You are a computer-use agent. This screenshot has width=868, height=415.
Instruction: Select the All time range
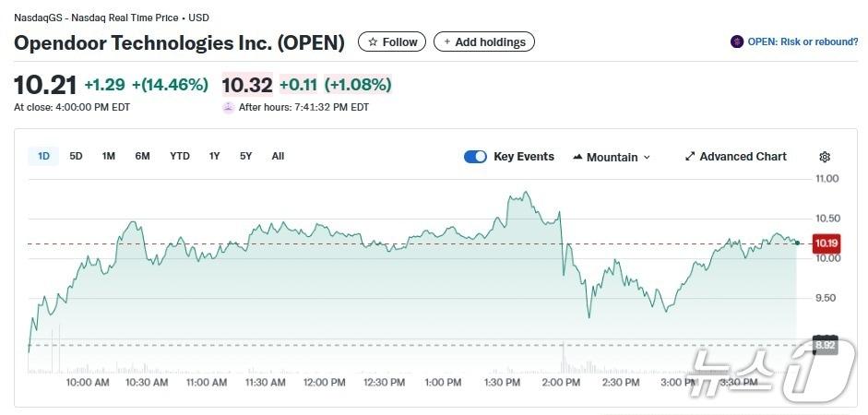click(x=278, y=156)
